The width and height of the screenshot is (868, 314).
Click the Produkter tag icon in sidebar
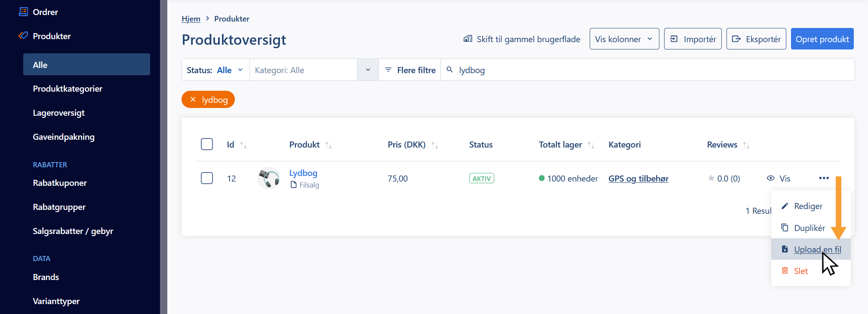(24, 36)
